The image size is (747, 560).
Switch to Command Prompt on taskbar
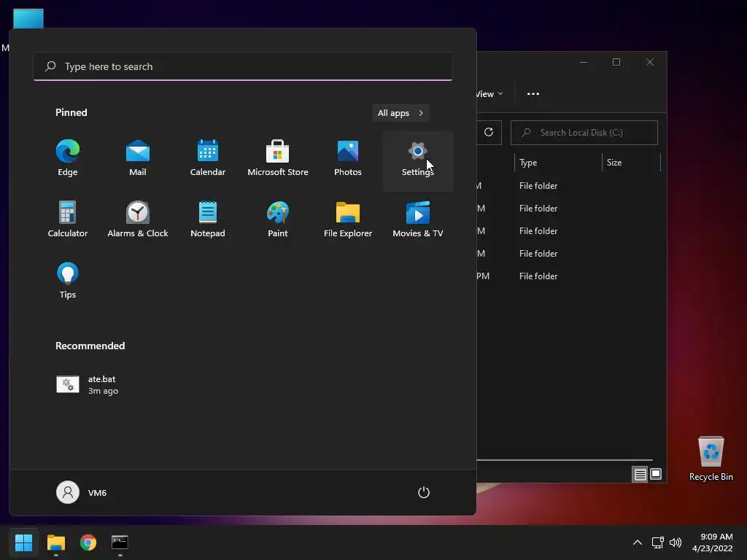coord(120,542)
